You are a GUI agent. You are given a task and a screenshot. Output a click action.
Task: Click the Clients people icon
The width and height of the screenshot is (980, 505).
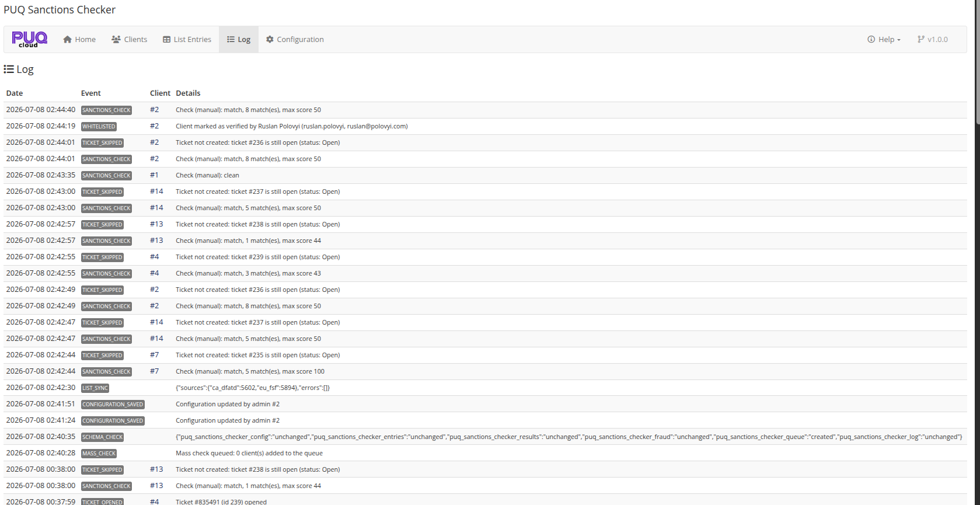[116, 39]
